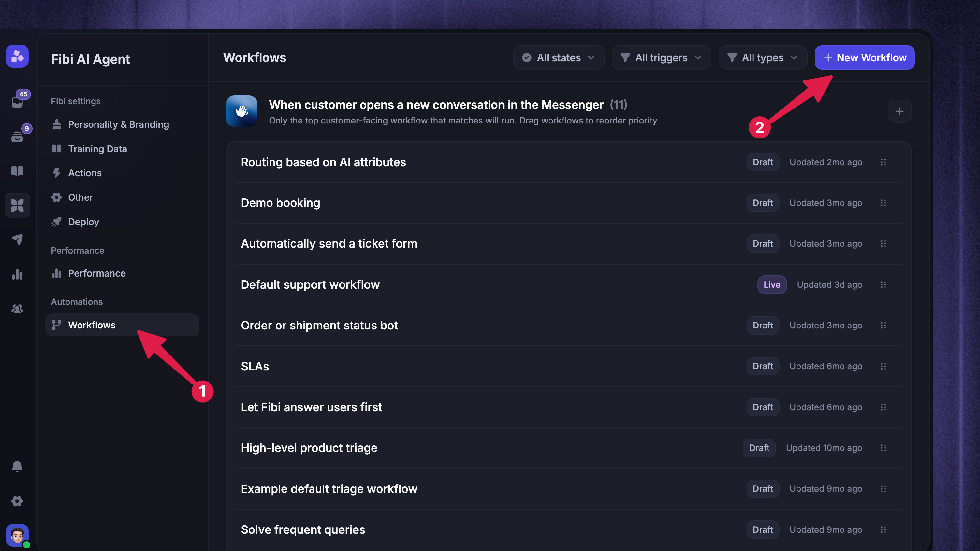Click 'Updated 10mo ago' text
Viewport: 980px width, 551px height.
[824, 448]
